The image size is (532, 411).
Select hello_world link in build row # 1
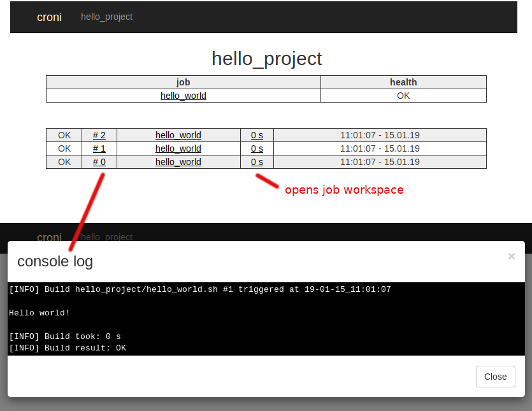[178, 148]
